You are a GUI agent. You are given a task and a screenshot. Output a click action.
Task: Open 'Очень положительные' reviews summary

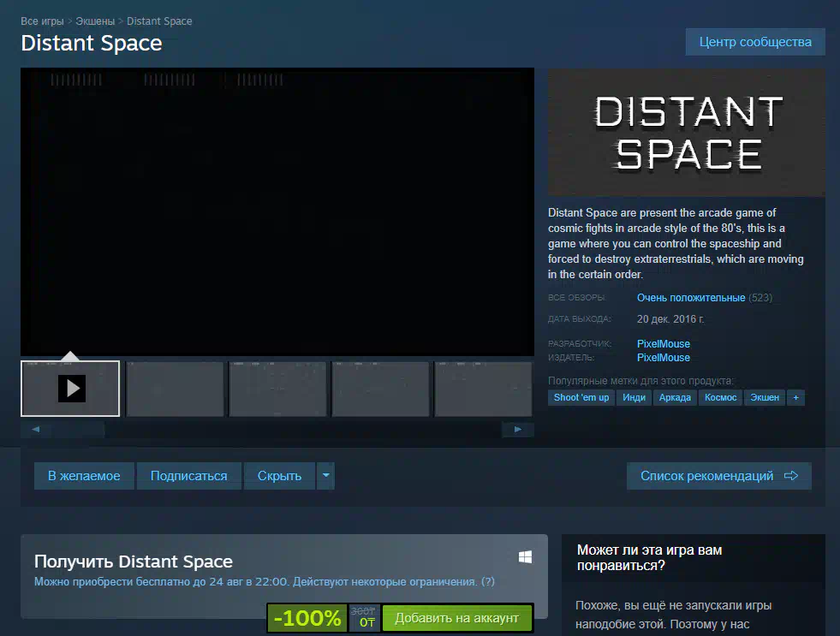click(690, 298)
